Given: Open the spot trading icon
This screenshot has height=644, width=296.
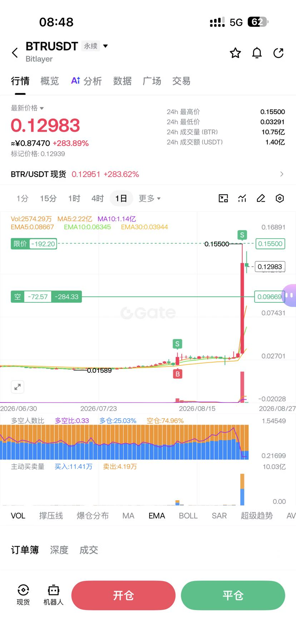Looking at the screenshot, I should click(23, 595).
